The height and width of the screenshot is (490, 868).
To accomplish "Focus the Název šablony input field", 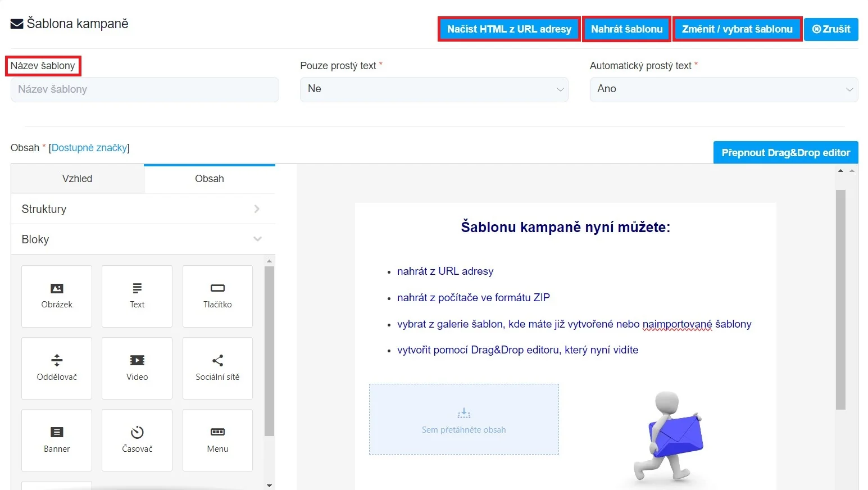I will tap(144, 89).
